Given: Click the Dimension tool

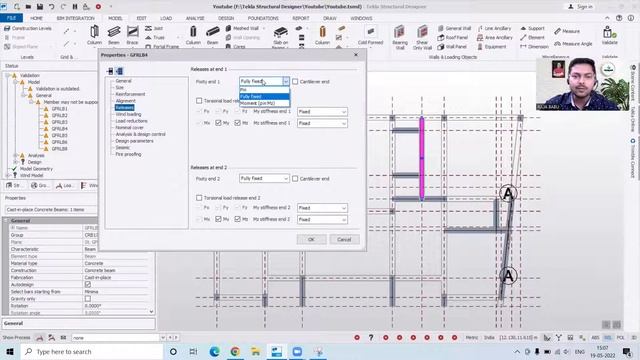Looking at the screenshot, I should tap(534, 47).
